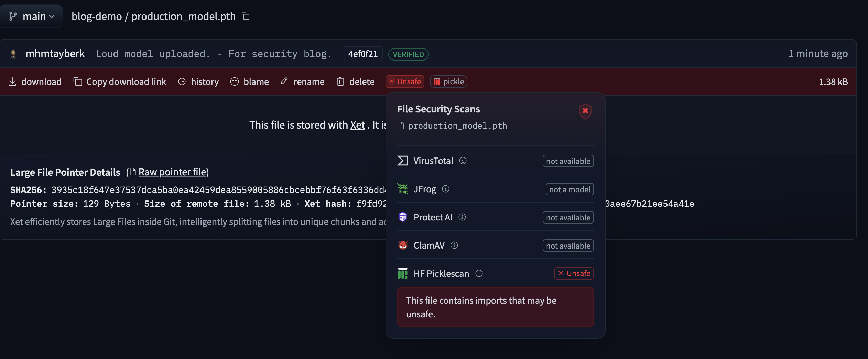The width and height of the screenshot is (868, 359).
Task: Download the production_model.pth file
Action: pos(35,81)
